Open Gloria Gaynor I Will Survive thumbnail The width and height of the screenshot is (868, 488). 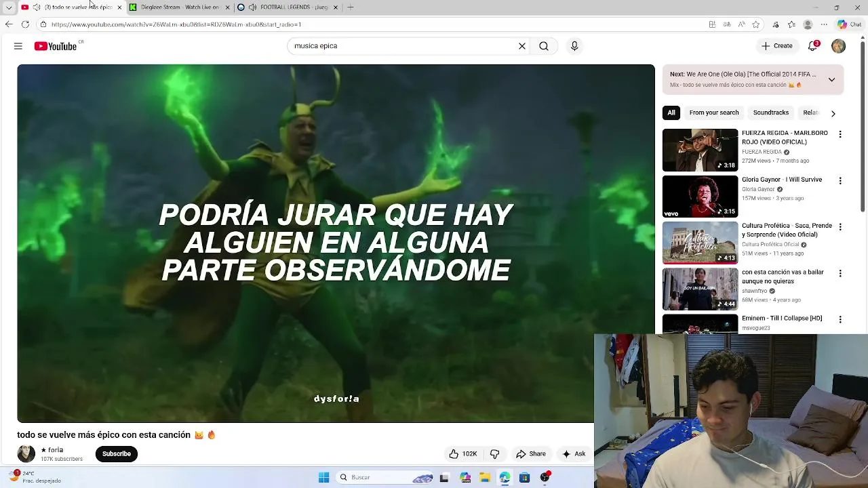coord(700,197)
